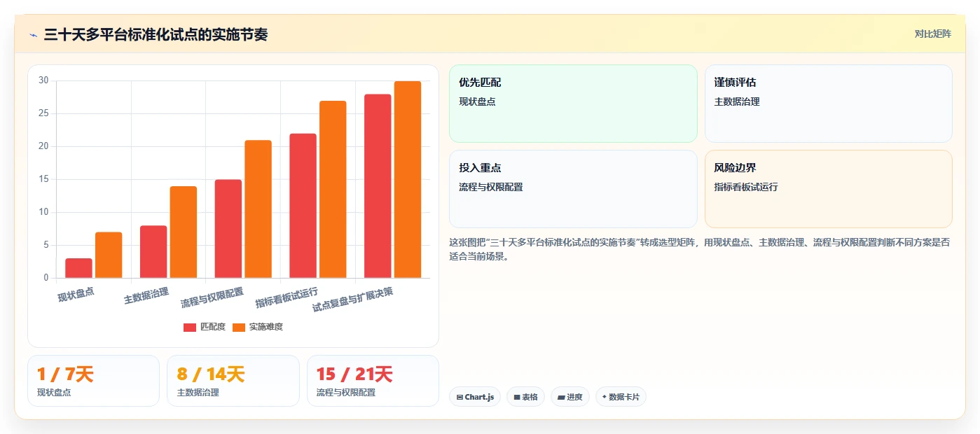
Task: Click the Chart.js tag
Action: click(x=475, y=397)
